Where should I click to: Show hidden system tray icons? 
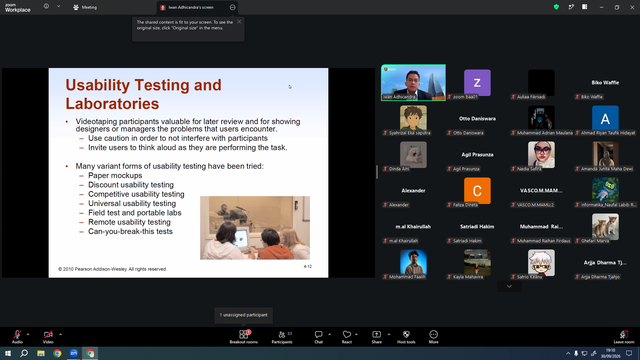click(568, 353)
